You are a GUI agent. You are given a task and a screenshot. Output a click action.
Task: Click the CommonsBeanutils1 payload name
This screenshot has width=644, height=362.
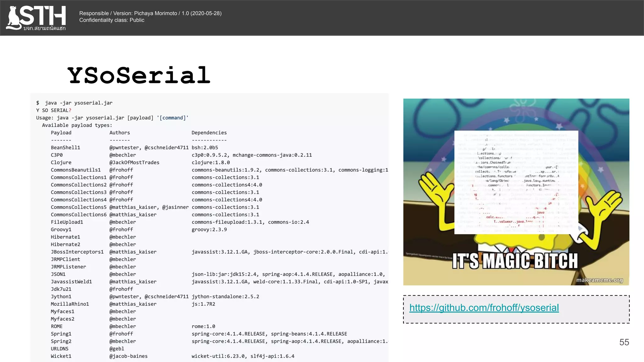(x=76, y=170)
